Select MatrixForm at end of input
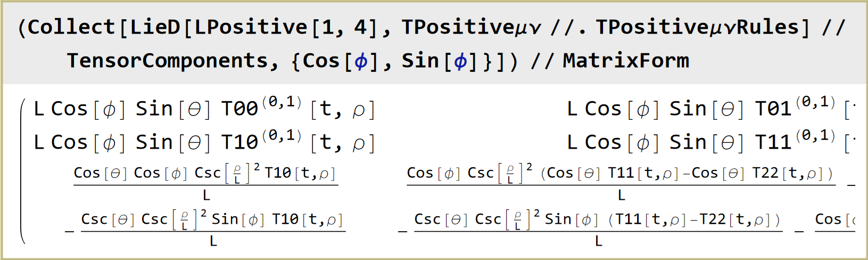Viewport: 868px width, 260px height. [x=625, y=61]
